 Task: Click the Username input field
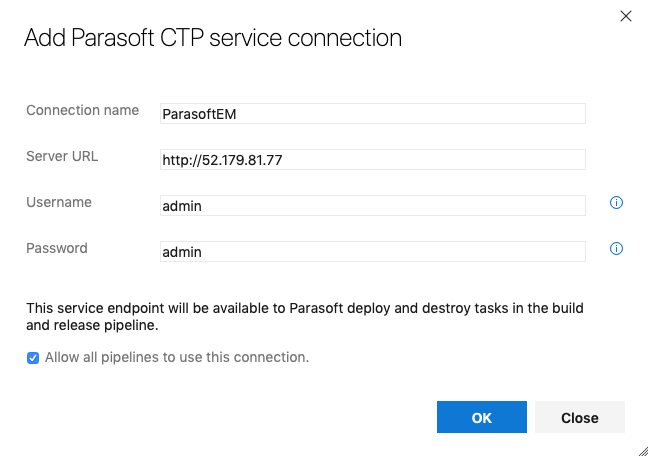pos(373,206)
